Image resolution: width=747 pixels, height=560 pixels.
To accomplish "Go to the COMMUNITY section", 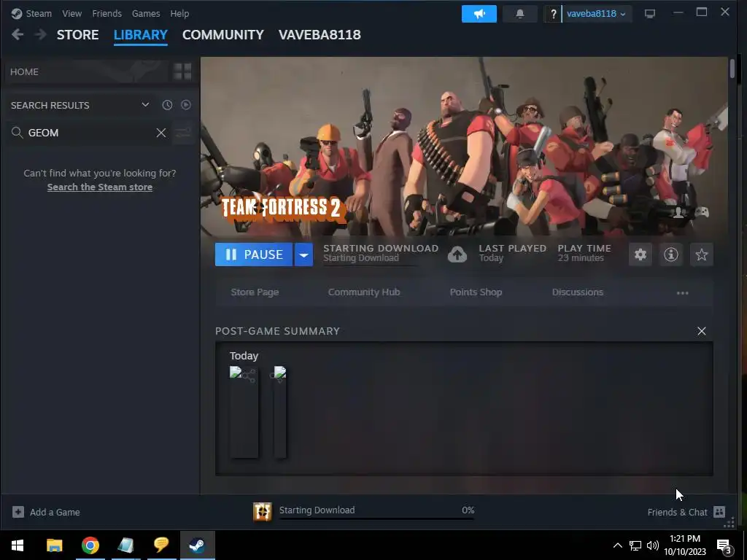I will tap(223, 35).
